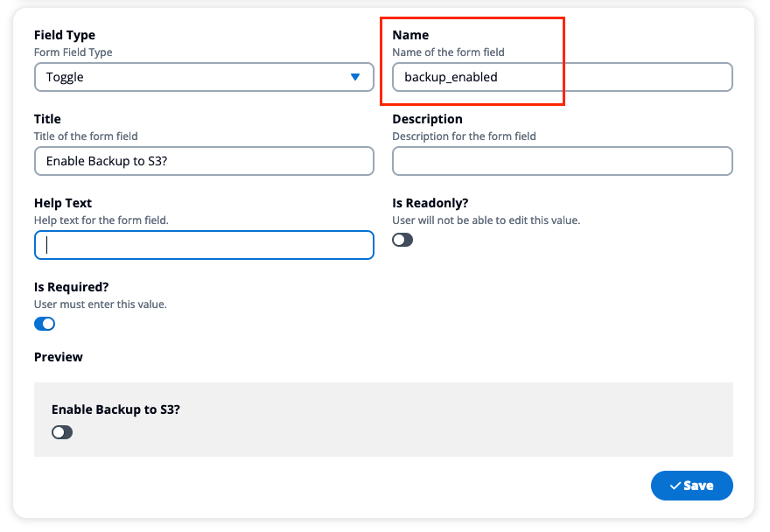Click the Is Required? label text
Viewport: 770px width, 532px height.
[71, 287]
